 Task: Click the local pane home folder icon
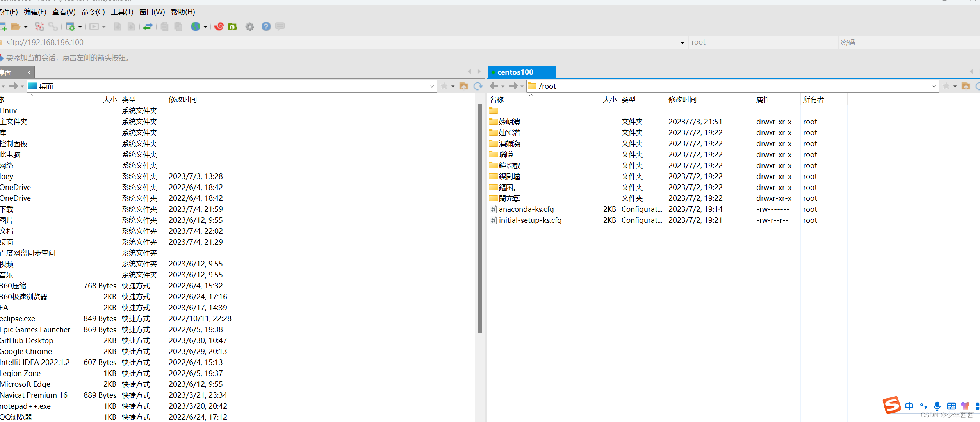pos(464,86)
